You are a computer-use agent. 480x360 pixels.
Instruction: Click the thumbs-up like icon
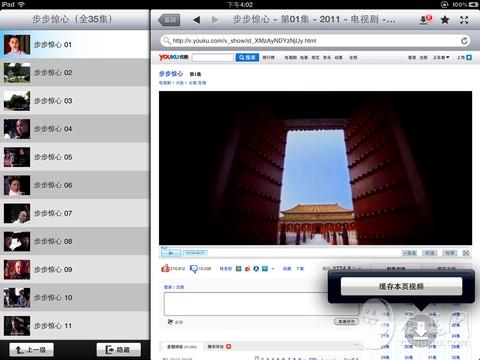tap(165, 268)
